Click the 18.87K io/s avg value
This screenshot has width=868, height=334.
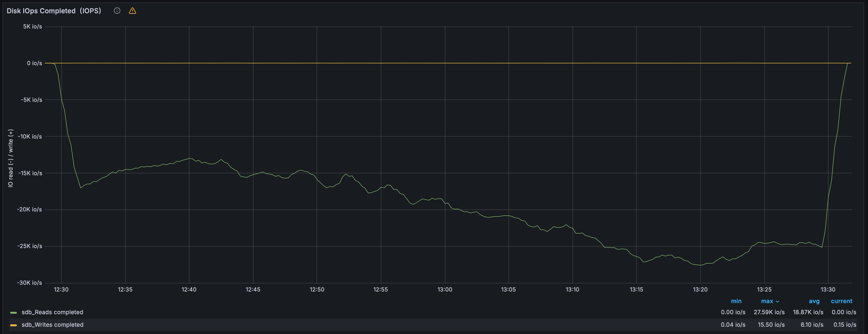tap(808, 312)
